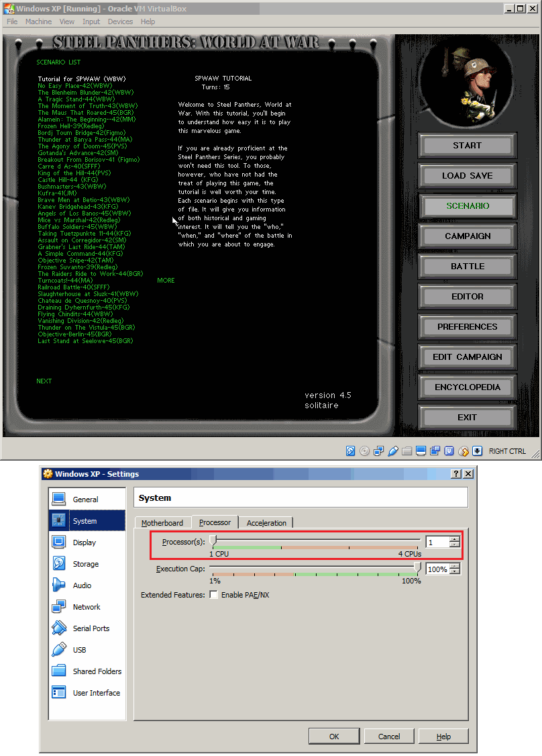Switch to the Motherboard tab
The height and width of the screenshot is (756, 542).
tap(162, 522)
